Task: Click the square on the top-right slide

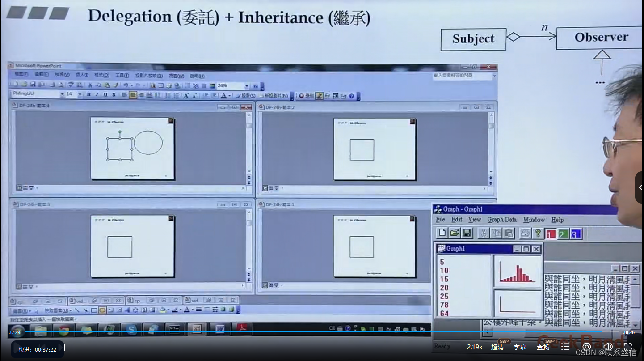Action: pyautogui.click(x=362, y=149)
